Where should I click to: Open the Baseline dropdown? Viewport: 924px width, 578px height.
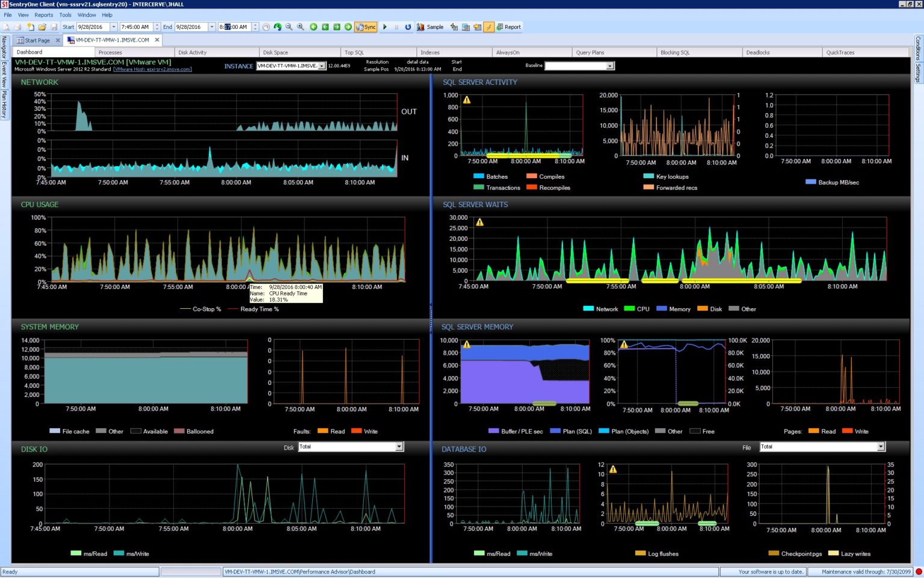tap(610, 66)
